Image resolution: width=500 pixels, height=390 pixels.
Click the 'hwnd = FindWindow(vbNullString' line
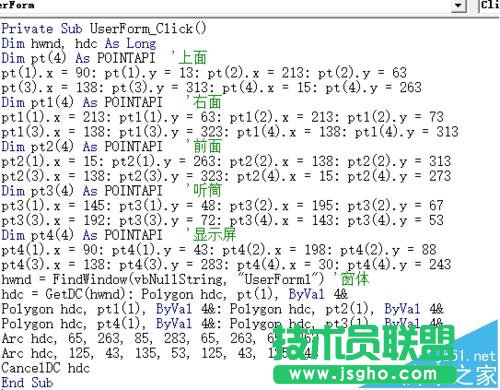185,279
